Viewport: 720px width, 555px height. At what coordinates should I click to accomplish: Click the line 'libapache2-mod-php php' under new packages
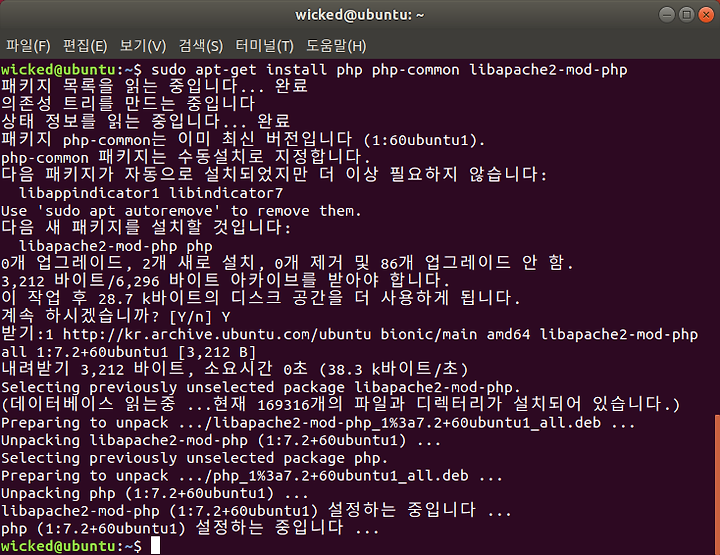click(x=115, y=247)
